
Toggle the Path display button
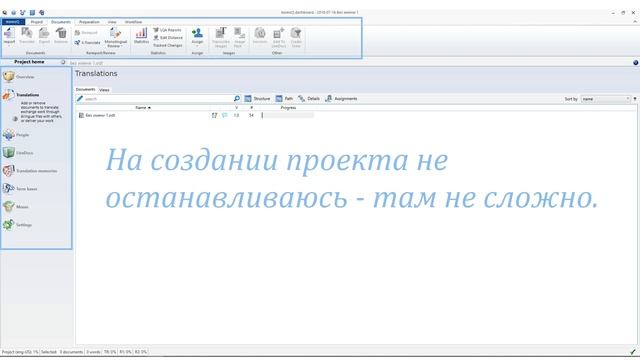click(284, 99)
